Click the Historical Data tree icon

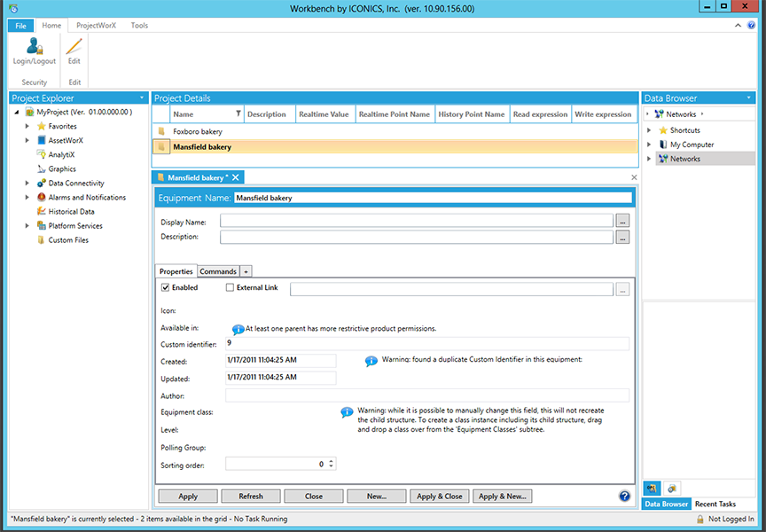click(x=42, y=212)
